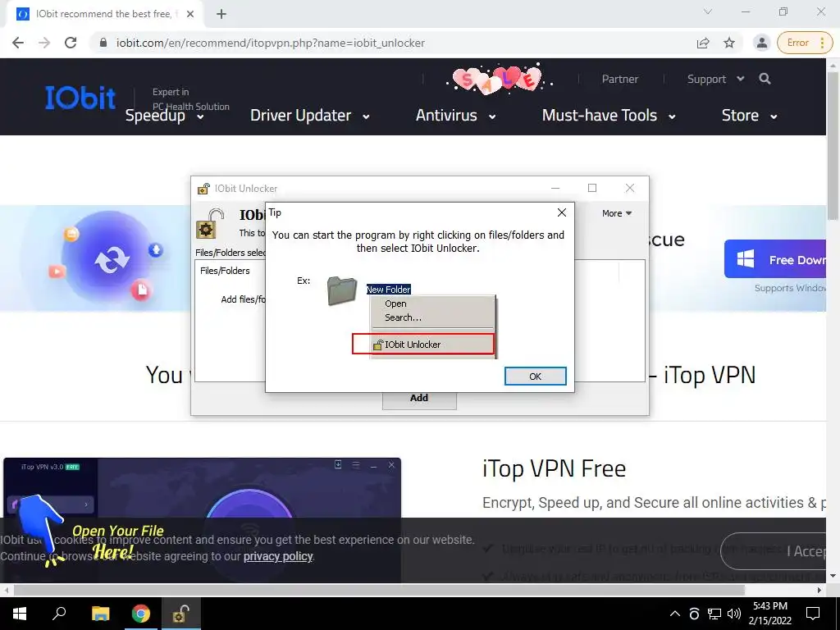The width and height of the screenshot is (840, 630).
Task: Go forward in browser
Action: click(x=44, y=43)
